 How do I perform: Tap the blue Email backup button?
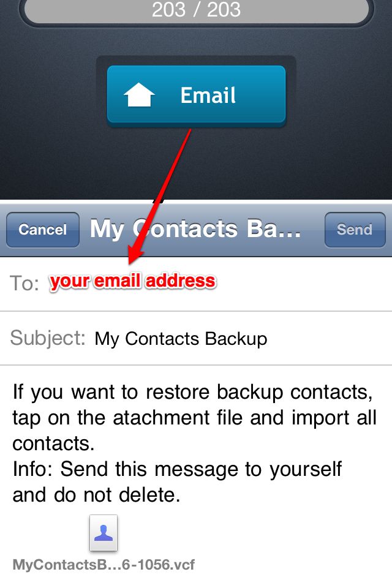point(196,96)
